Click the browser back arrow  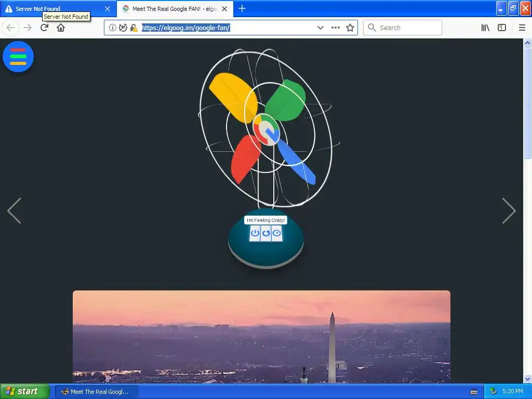[x=10, y=28]
